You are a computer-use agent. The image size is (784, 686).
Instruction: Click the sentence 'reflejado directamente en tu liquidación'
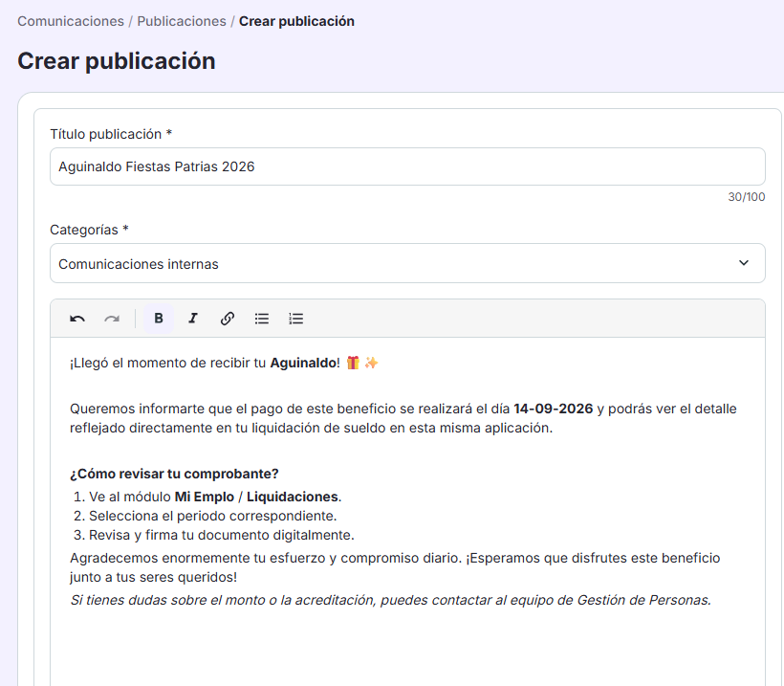tap(311, 428)
